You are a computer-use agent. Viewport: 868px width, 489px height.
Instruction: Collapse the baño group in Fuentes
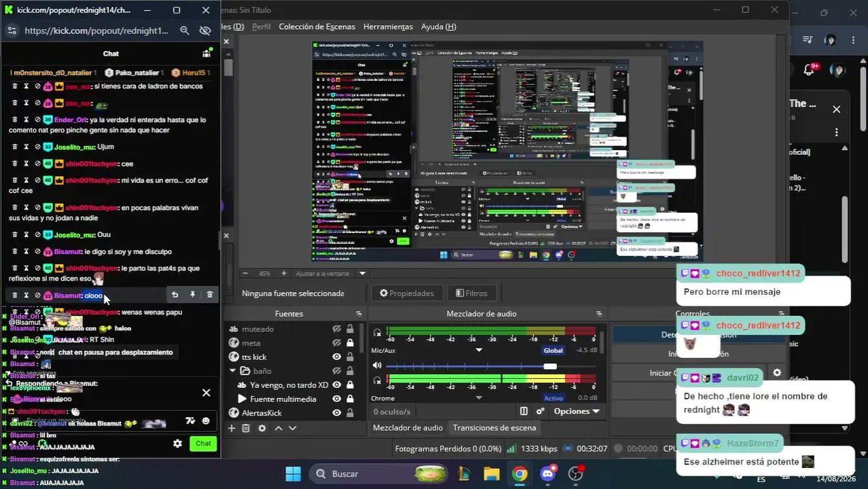[233, 371]
